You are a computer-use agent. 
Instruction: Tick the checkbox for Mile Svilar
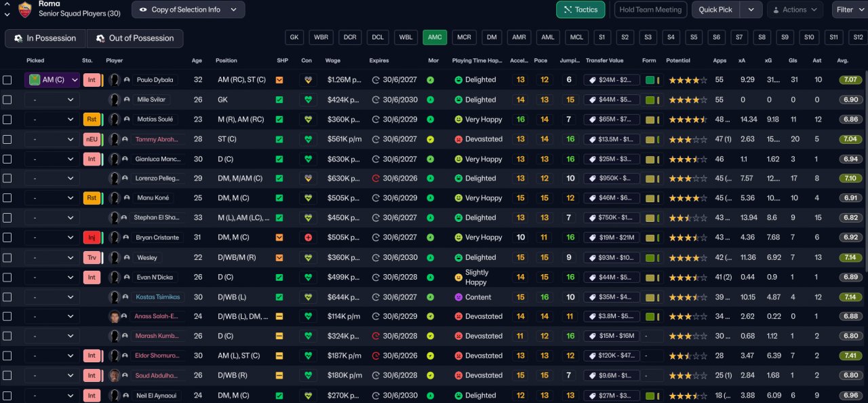pos(7,100)
